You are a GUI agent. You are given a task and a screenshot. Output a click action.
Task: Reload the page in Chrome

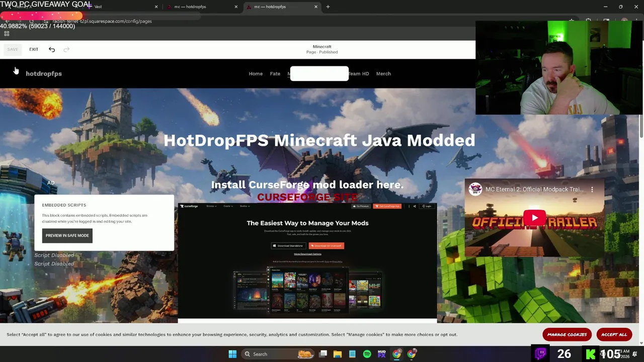pyautogui.click(x=31, y=21)
